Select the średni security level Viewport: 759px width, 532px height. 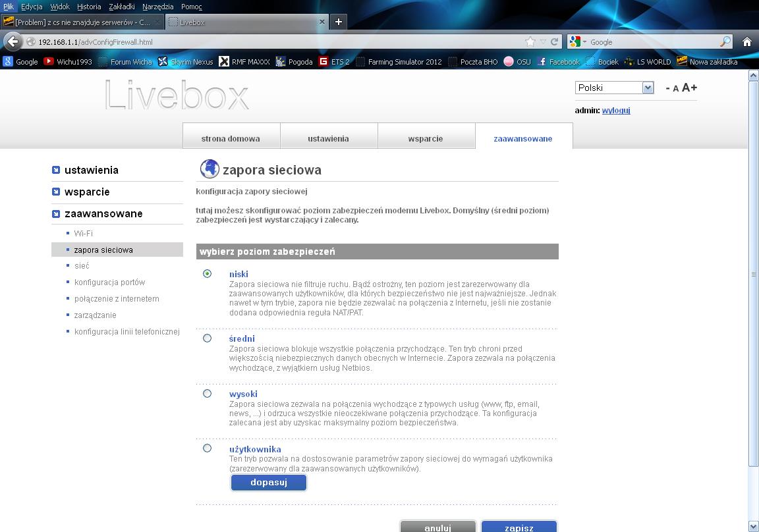tap(207, 338)
